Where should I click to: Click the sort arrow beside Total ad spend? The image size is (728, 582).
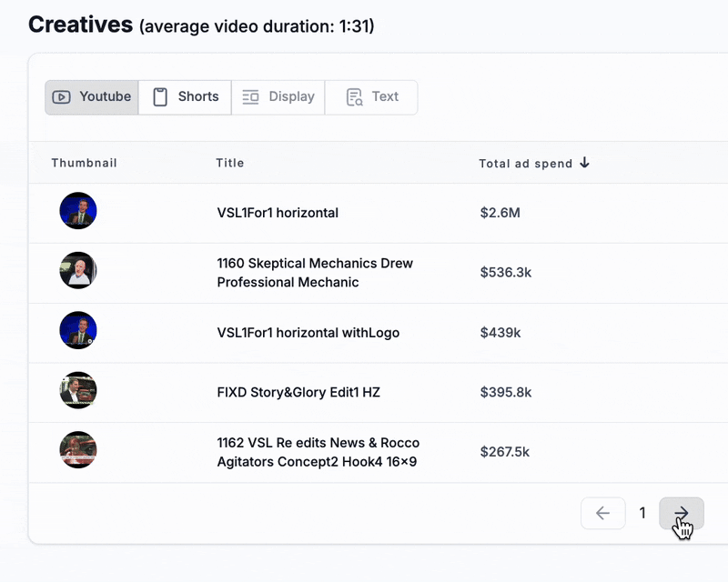click(584, 163)
